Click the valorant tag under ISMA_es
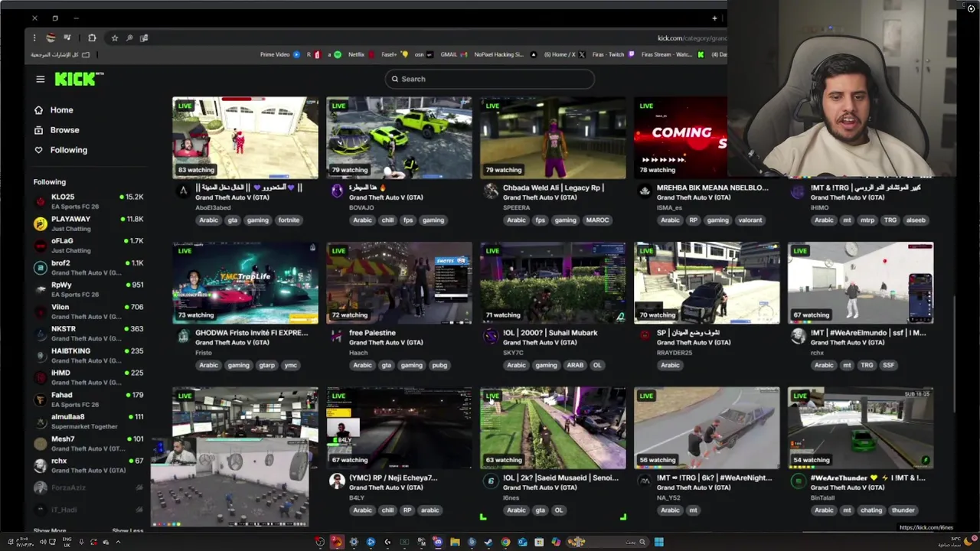 click(x=750, y=220)
